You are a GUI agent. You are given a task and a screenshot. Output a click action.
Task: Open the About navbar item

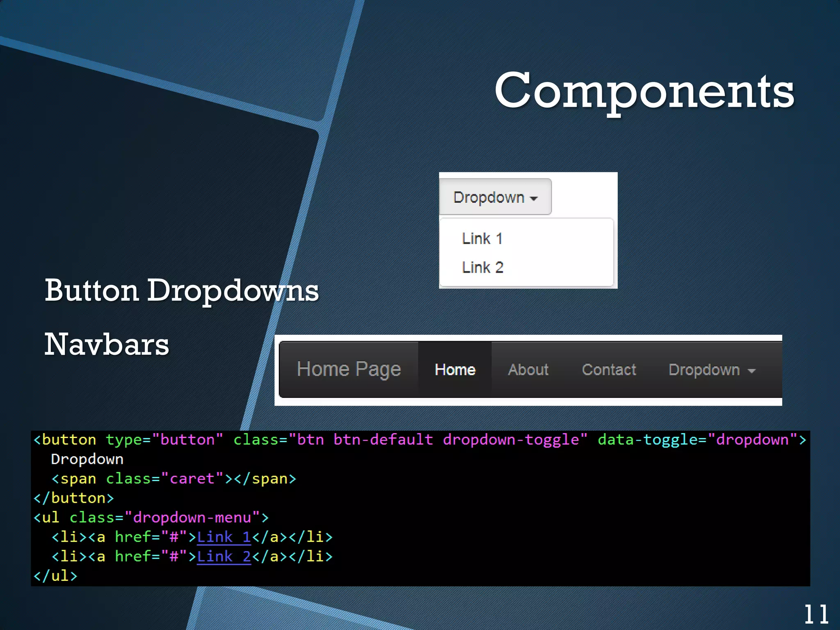point(528,370)
